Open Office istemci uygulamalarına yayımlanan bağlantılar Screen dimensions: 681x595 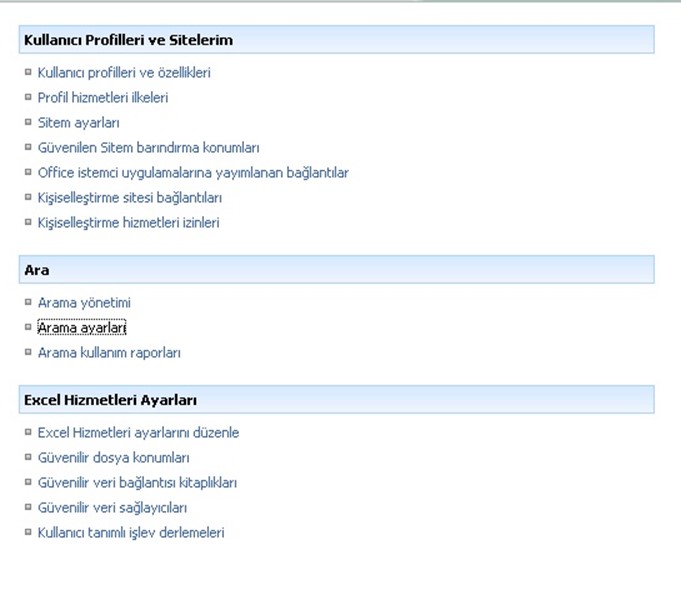(192, 173)
